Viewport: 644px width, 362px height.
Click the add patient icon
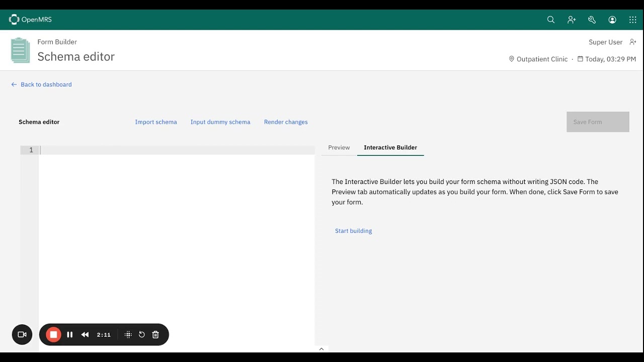click(572, 20)
